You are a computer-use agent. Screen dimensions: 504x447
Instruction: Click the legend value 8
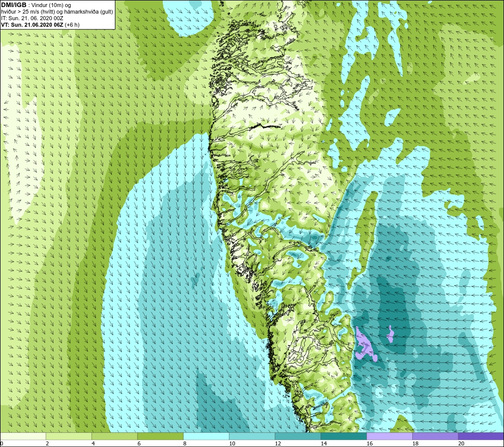tap(185, 443)
